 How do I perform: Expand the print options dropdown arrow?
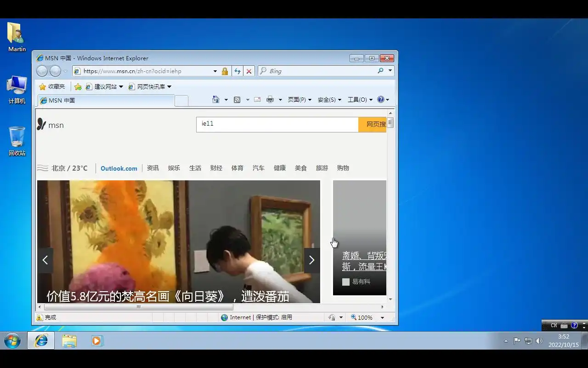[x=280, y=100]
